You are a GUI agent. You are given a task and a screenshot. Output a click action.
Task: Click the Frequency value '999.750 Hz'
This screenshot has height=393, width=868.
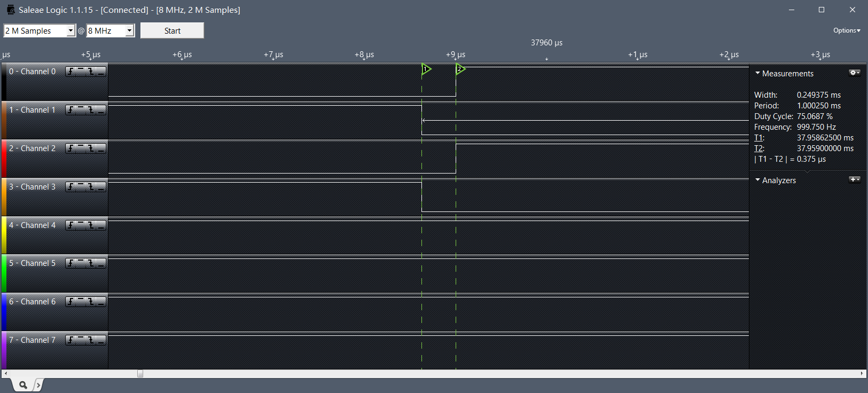816,127
